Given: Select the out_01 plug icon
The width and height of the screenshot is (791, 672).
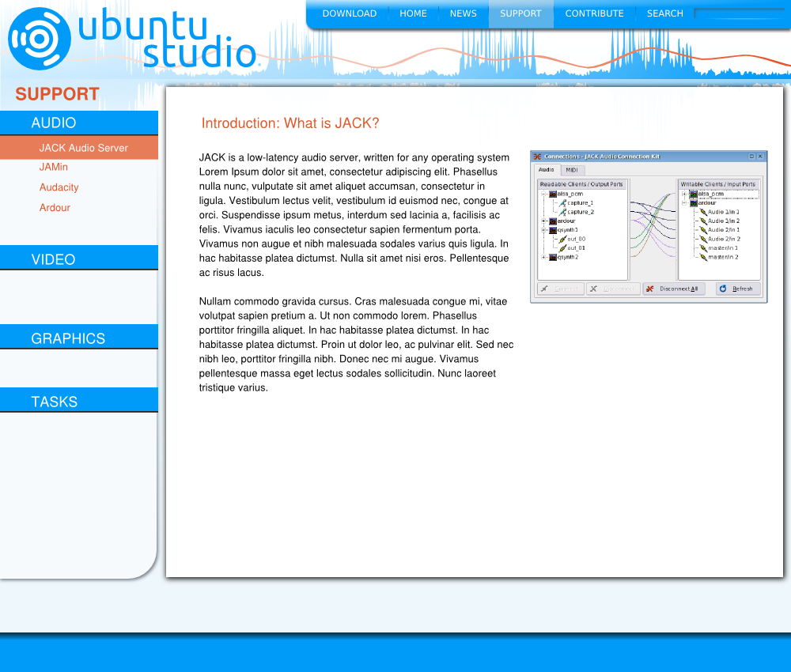Looking at the screenshot, I should pyautogui.click(x=562, y=248).
